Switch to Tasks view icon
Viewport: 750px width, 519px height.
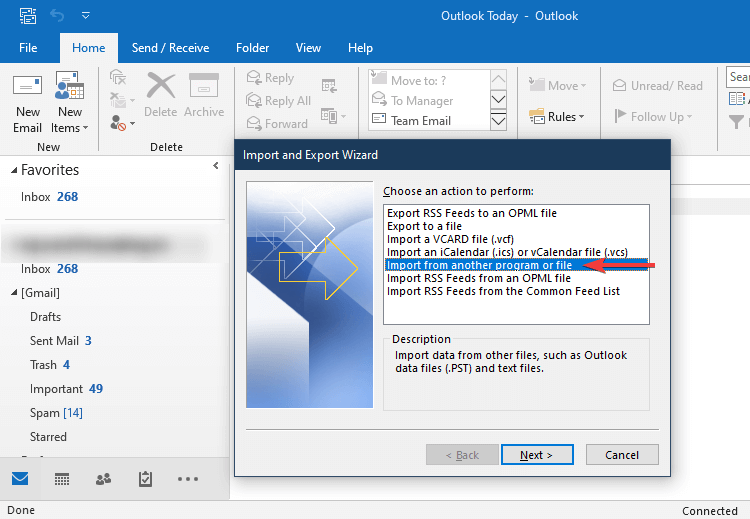pyautogui.click(x=145, y=478)
